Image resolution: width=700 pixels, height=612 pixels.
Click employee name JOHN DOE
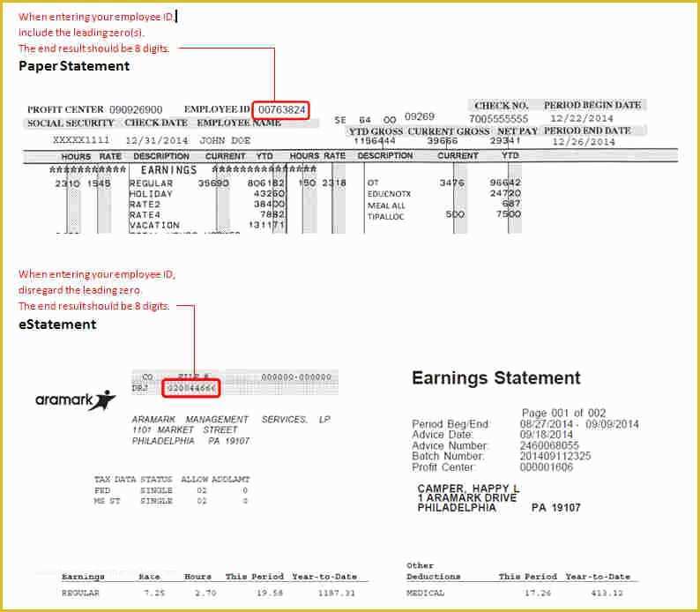point(225,140)
